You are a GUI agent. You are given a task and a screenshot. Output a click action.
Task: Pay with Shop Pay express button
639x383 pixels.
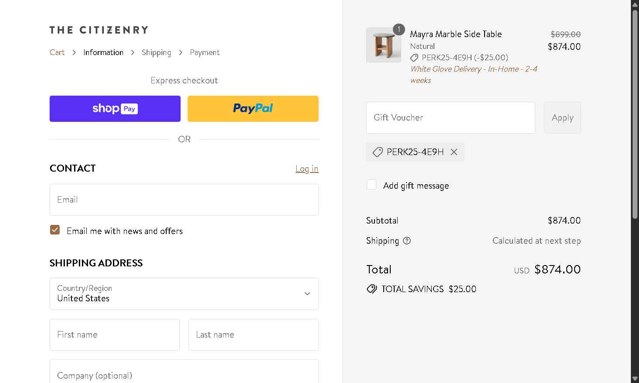point(115,109)
